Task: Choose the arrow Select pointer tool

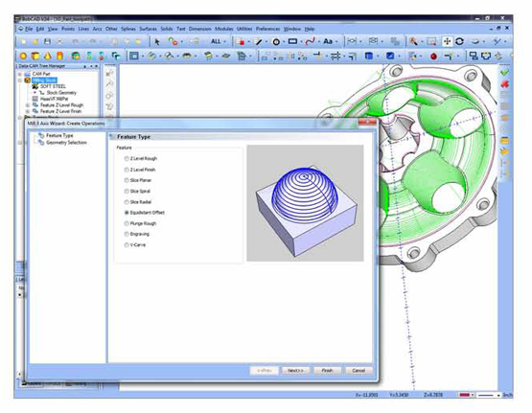Action: (x=157, y=42)
